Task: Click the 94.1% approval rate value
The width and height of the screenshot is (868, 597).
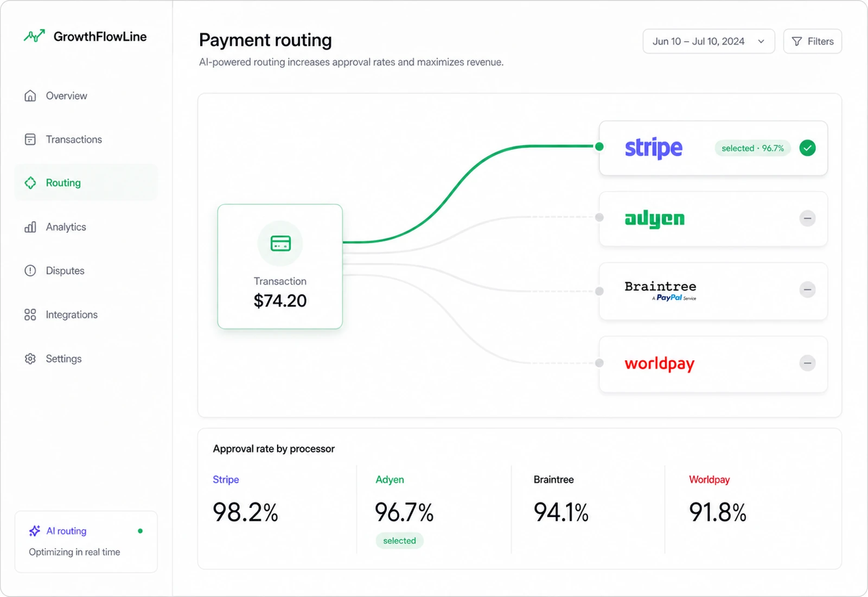Action: (561, 512)
